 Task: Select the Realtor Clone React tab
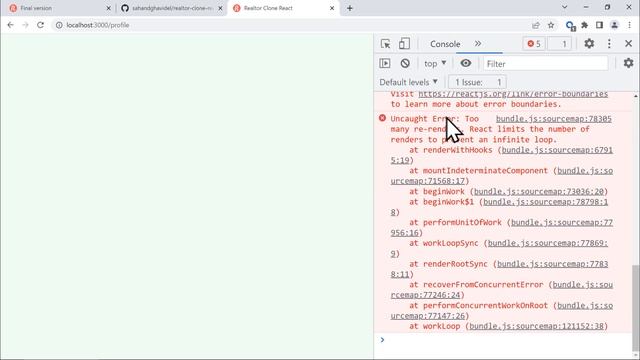click(282, 8)
